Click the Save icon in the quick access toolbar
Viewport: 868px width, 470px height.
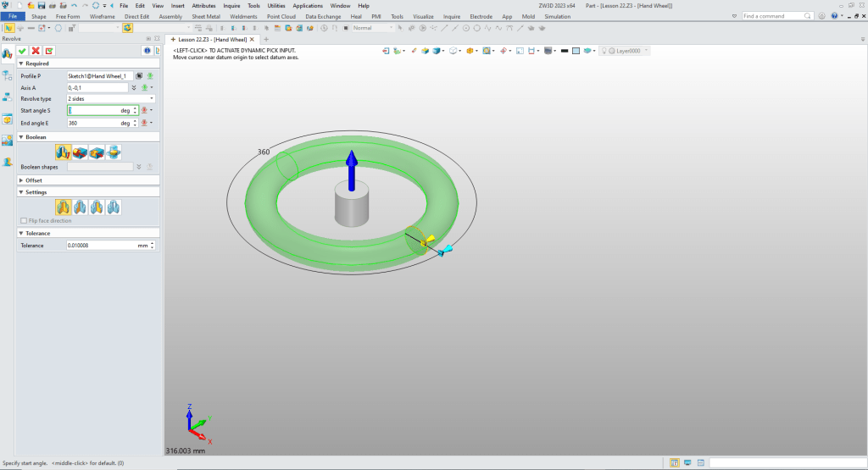coord(42,6)
